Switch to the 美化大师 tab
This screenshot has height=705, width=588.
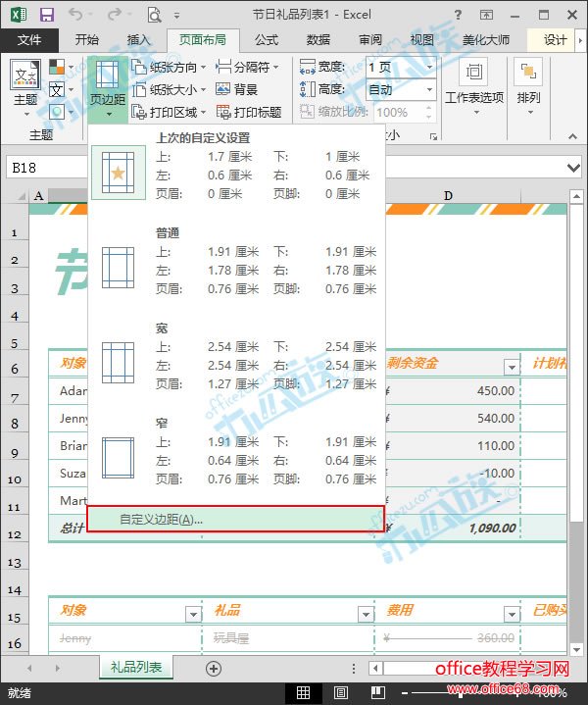pyautogui.click(x=486, y=40)
